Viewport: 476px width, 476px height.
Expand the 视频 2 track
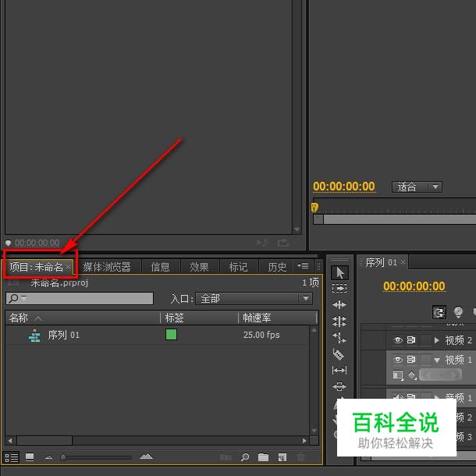(x=436, y=340)
